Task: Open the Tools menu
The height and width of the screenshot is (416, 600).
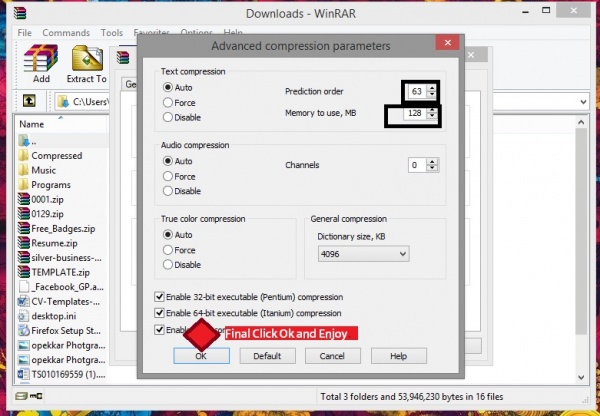Action: 112,33
